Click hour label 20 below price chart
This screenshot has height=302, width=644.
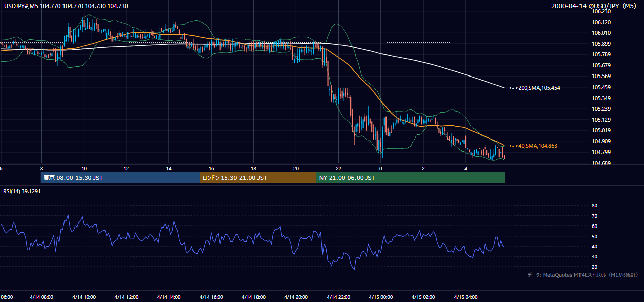[x=296, y=168]
